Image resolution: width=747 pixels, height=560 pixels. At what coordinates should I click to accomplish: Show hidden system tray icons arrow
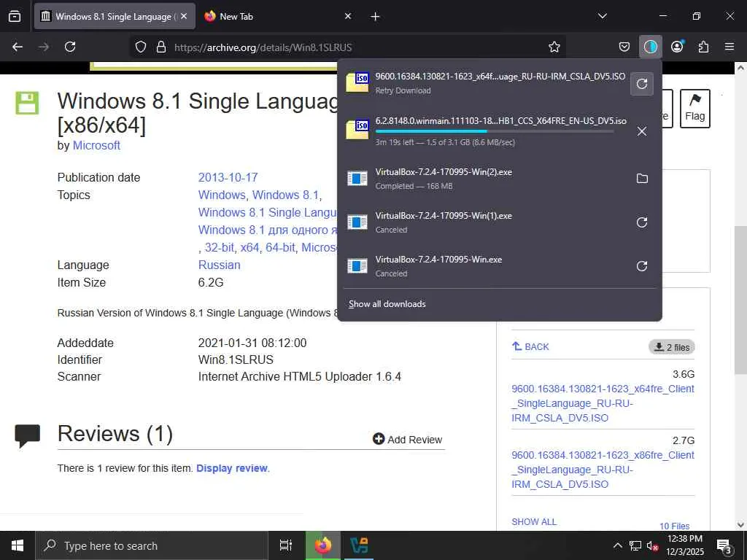(x=617, y=545)
